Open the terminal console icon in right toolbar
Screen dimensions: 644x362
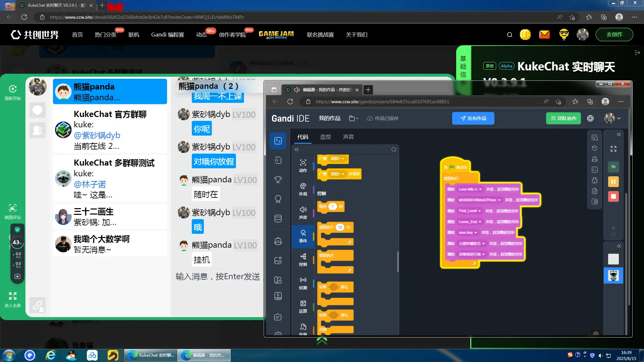pyautogui.click(x=595, y=170)
